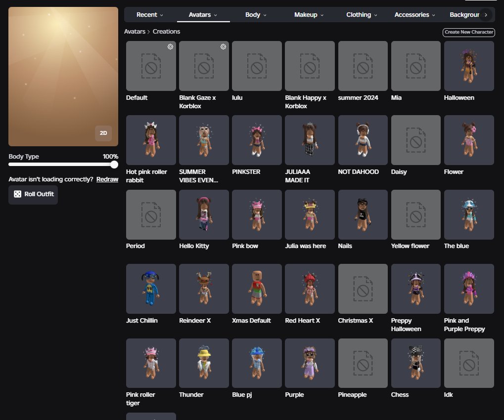Image resolution: width=504 pixels, height=420 pixels.
Task: Select the Pink roller tiger avatar
Action: pos(151,363)
